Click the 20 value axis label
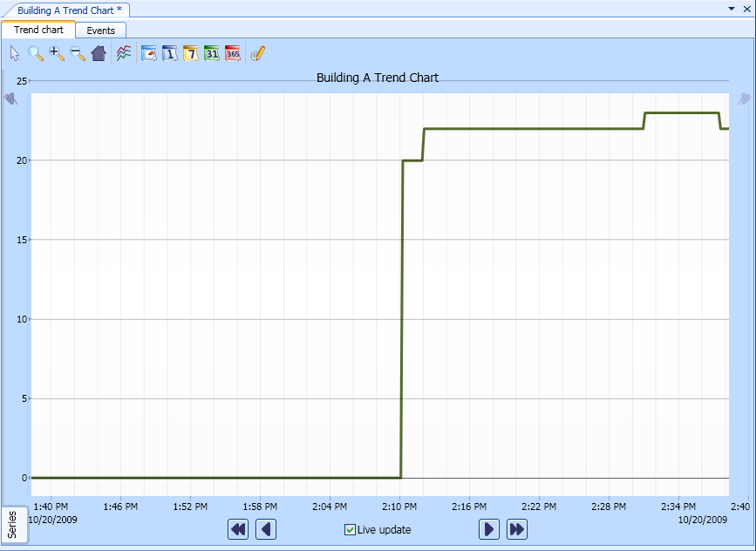 coord(22,160)
